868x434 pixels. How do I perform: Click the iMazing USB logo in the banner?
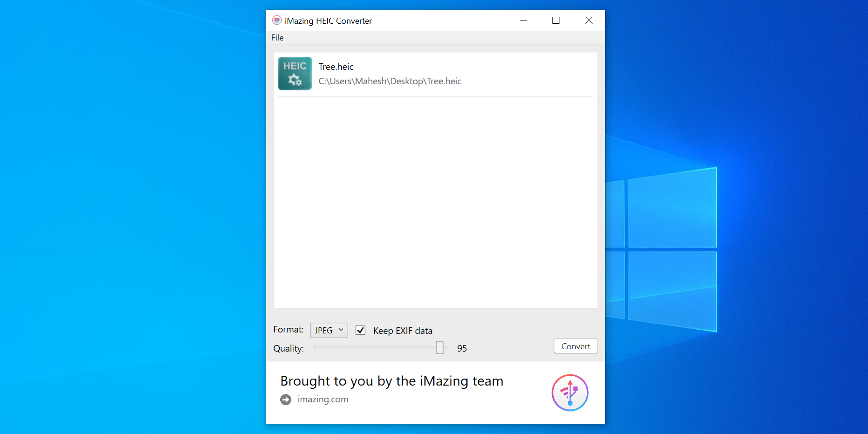pyautogui.click(x=570, y=393)
